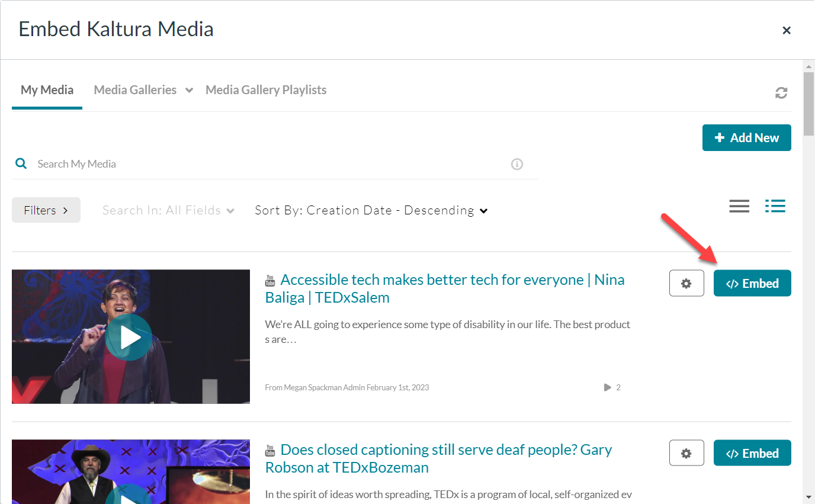815x504 pixels.
Task: Open settings gear for Accessible tech video
Action: tap(686, 283)
